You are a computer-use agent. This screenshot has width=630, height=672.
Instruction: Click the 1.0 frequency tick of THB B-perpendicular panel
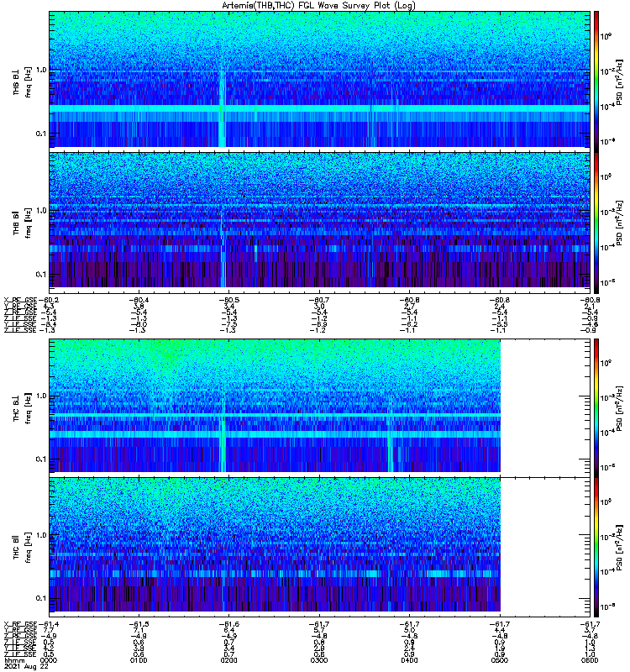pos(41,70)
